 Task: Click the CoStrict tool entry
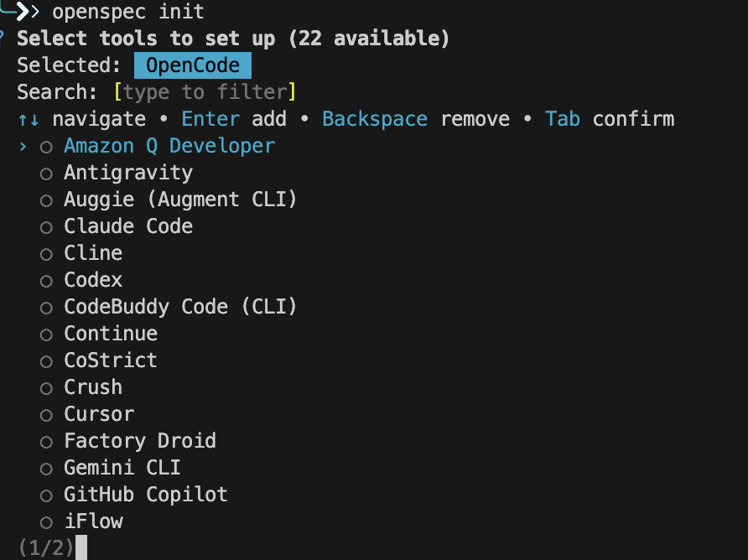tap(111, 360)
